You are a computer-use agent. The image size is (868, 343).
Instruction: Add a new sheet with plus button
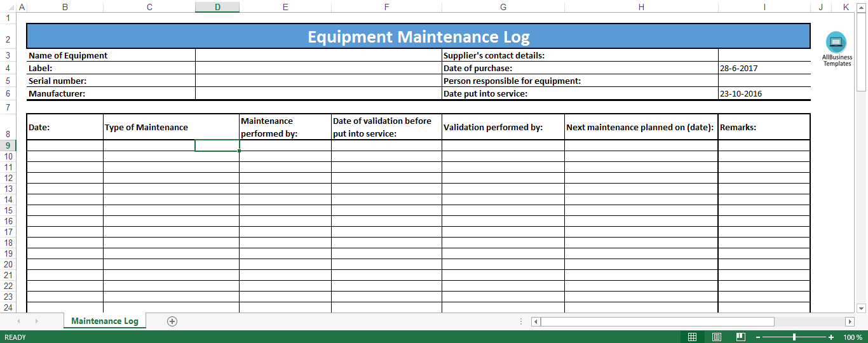[172, 321]
